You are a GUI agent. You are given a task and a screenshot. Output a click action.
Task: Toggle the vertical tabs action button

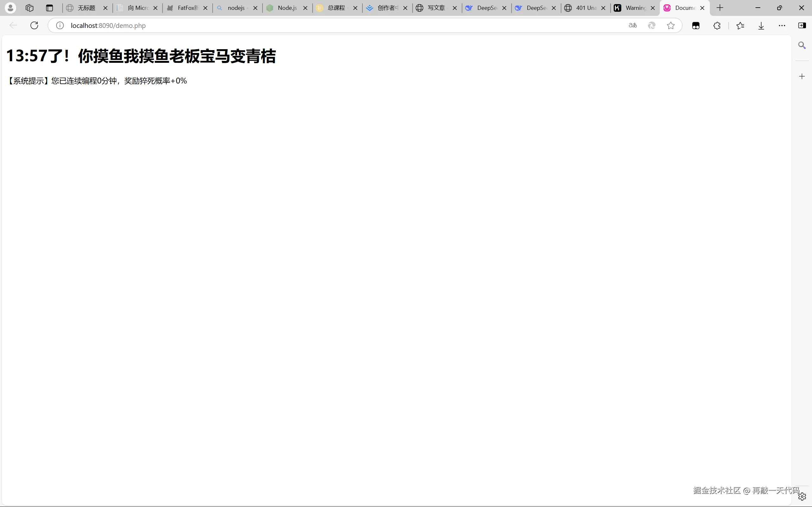pyautogui.click(x=50, y=8)
